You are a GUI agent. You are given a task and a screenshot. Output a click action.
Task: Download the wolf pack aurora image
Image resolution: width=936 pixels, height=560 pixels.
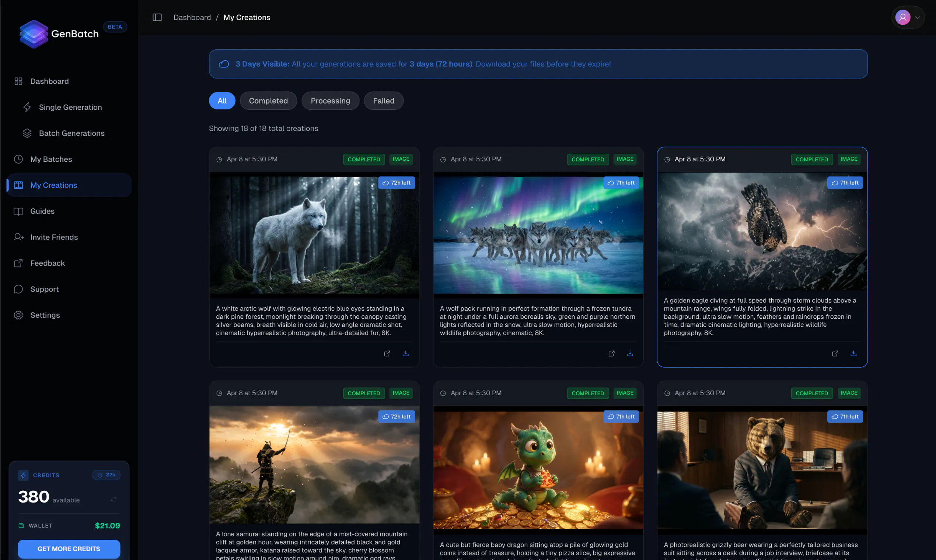630,354
